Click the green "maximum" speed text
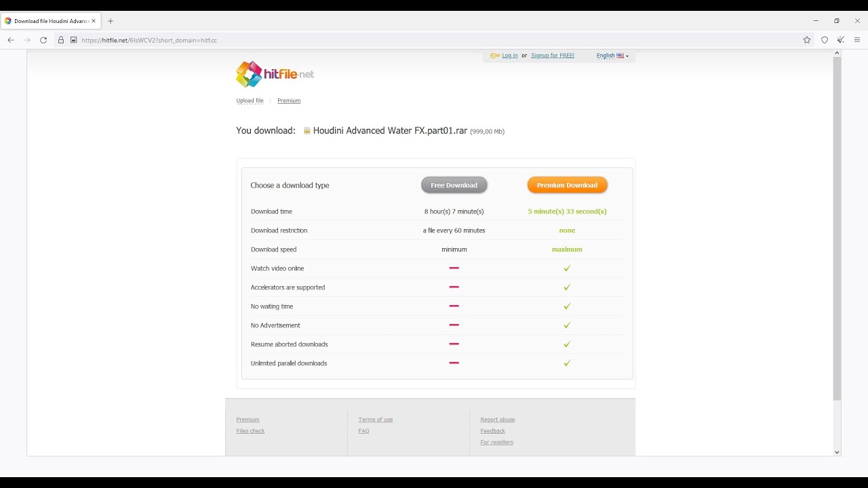This screenshot has height=488, width=868. [x=567, y=249]
